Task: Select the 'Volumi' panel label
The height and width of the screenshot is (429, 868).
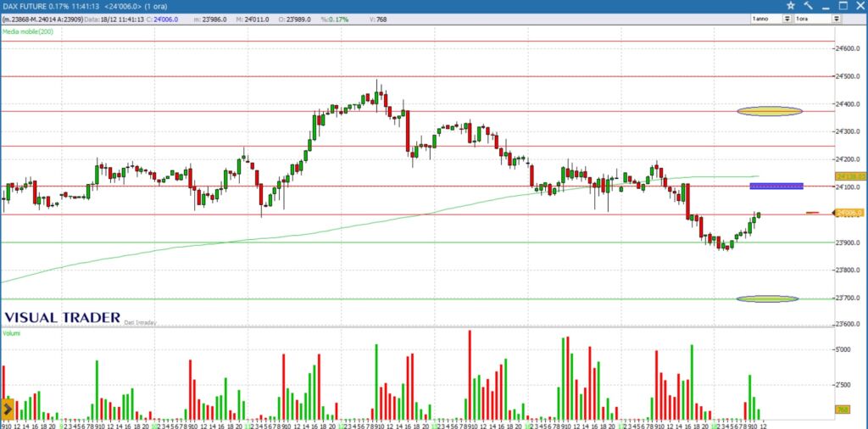Action: pos(11,333)
